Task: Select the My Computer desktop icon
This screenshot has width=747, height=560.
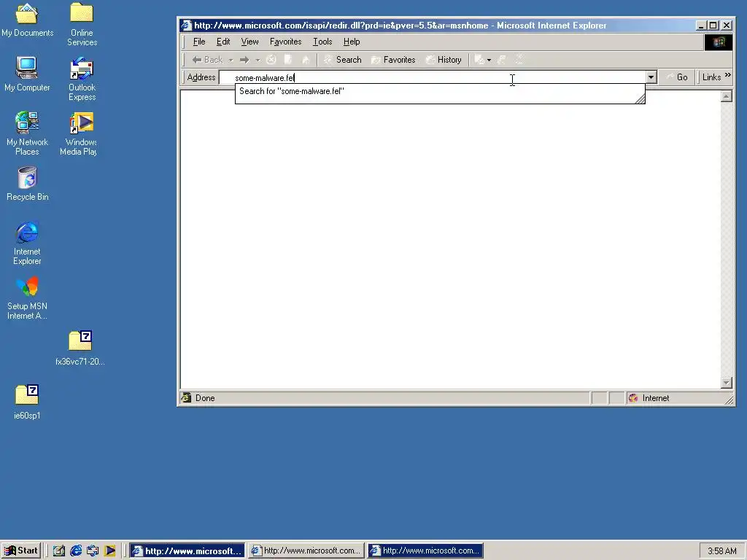Action: (27, 74)
